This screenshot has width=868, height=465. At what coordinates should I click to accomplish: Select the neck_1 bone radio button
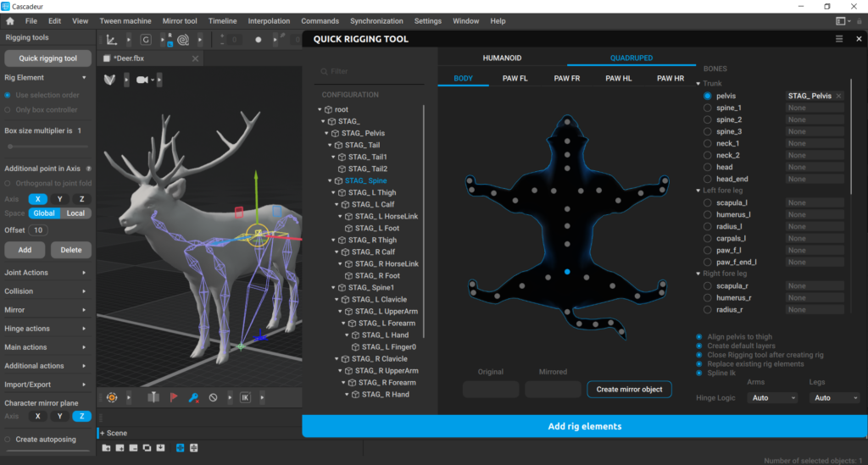point(707,144)
